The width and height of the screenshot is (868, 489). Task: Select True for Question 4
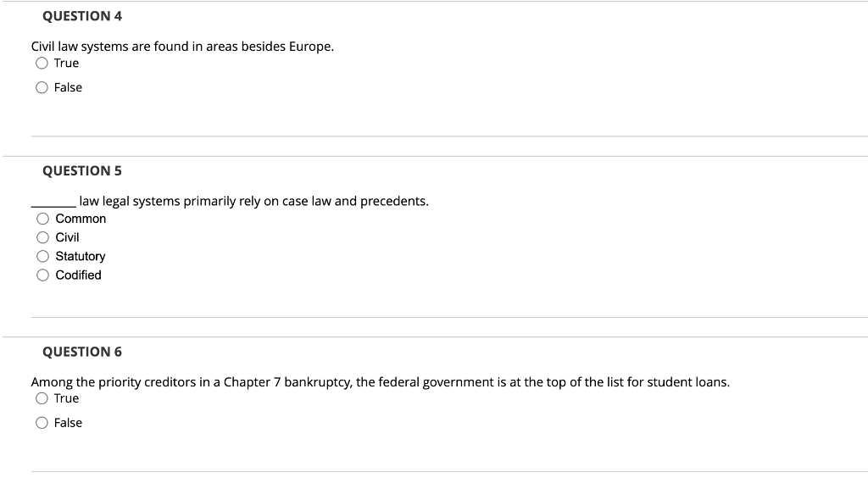coord(42,61)
